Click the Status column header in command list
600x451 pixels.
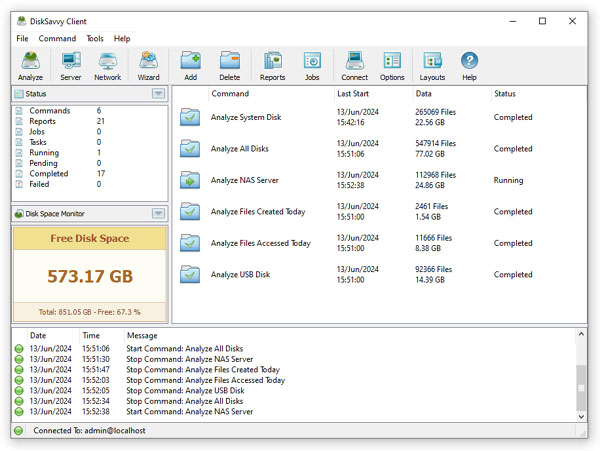click(x=505, y=93)
